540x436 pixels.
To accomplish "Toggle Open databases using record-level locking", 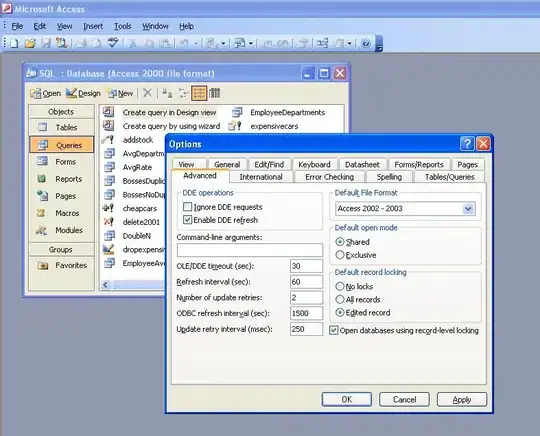I will tap(333, 330).
